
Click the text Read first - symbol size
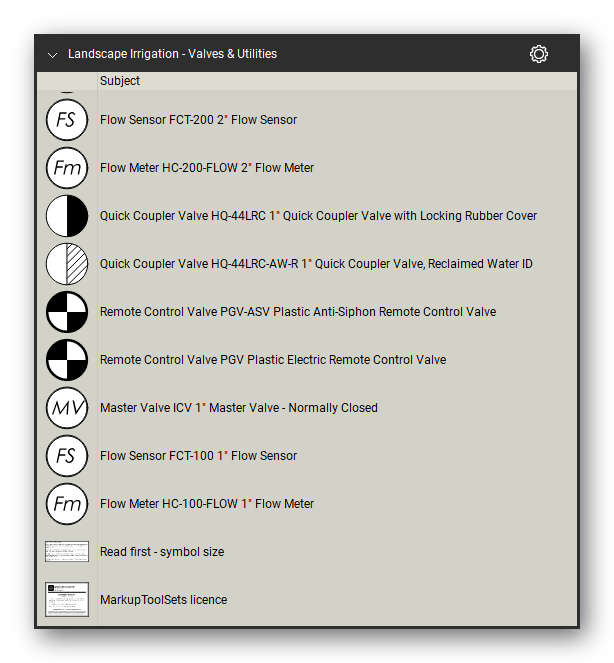click(x=162, y=552)
